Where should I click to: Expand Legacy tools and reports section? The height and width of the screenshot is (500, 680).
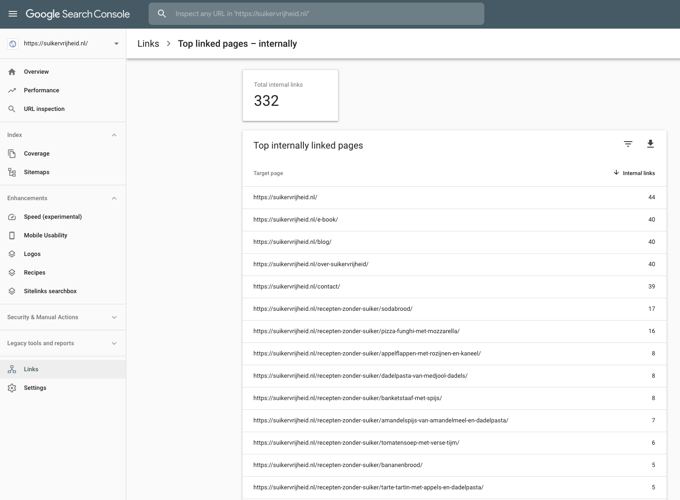(x=114, y=343)
